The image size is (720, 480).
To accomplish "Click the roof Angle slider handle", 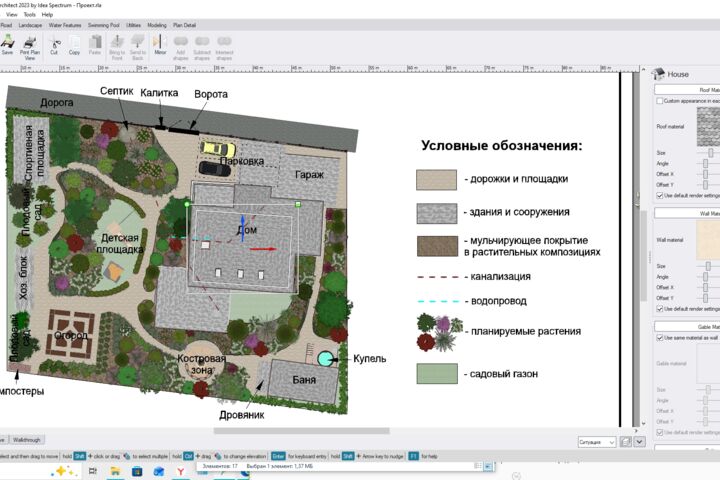I will point(706,163).
